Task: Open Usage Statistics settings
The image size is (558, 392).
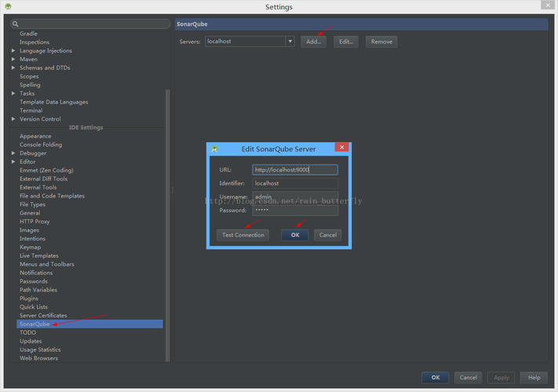Action: point(40,350)
